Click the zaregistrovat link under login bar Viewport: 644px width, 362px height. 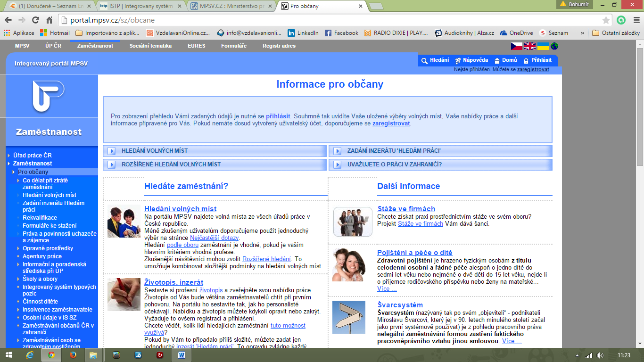point(533,69)
